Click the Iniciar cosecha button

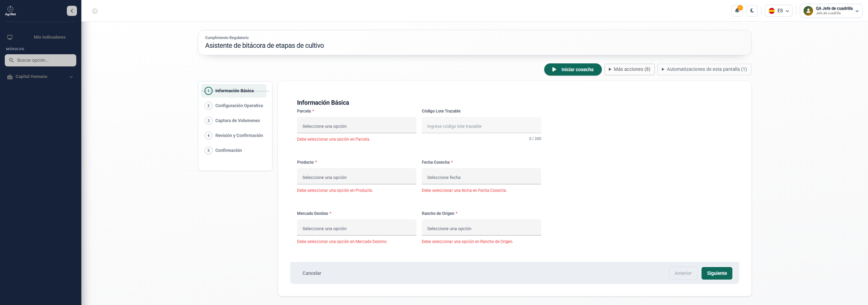pyautogui.click(x=572, y=69)
